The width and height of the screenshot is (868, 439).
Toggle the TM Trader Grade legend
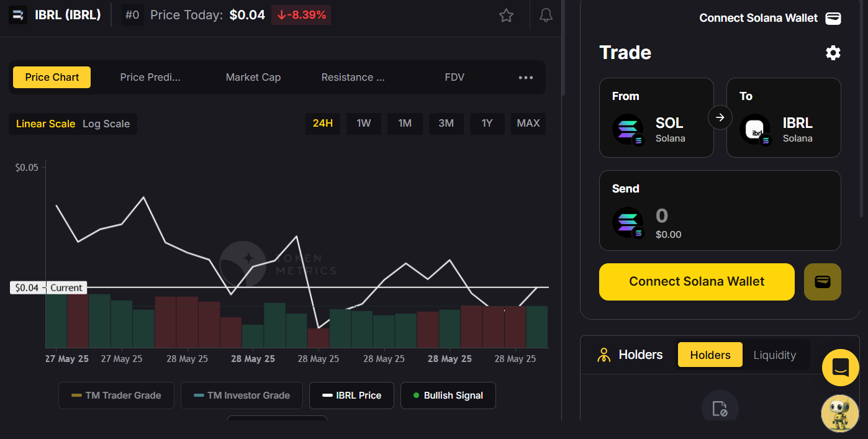(x=116, y=396)
